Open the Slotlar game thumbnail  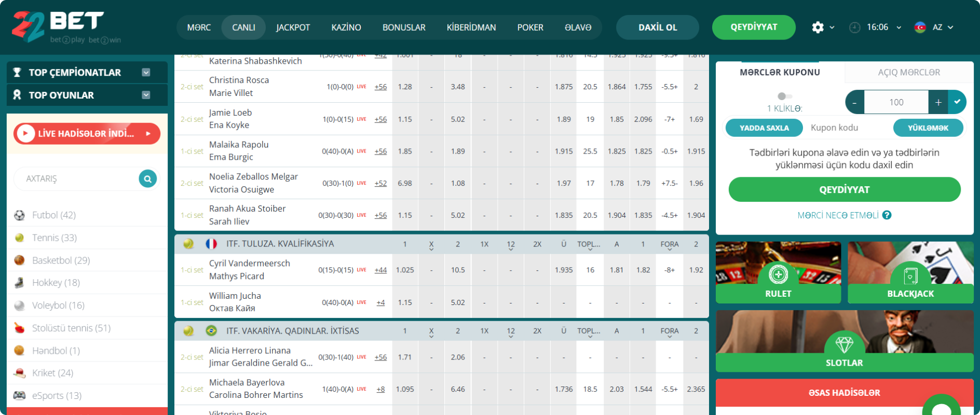point(845,341)
